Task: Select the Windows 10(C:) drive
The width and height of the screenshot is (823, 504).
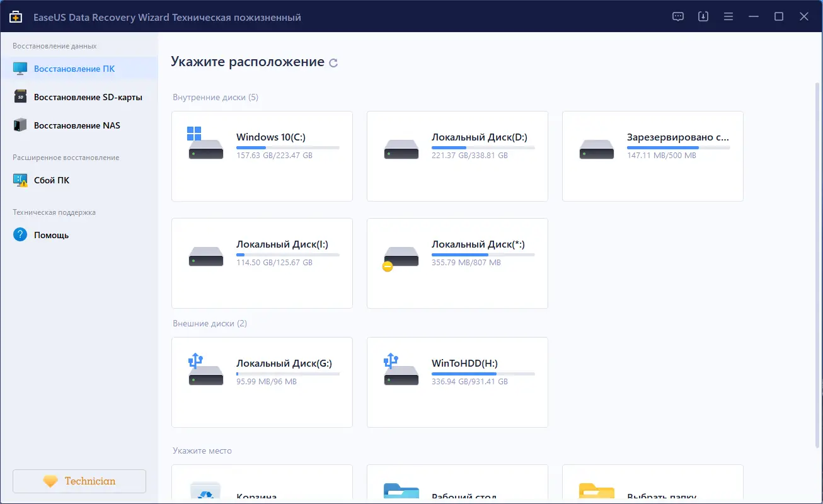Action: tap(262, 156)
